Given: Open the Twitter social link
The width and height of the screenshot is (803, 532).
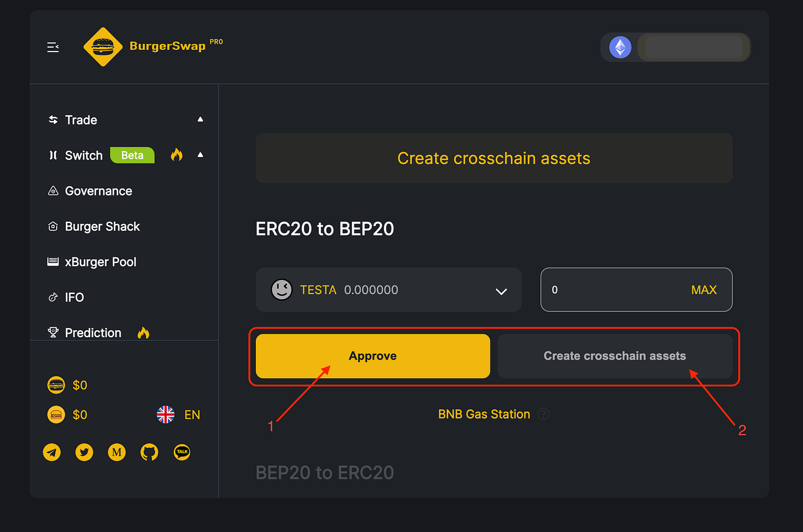Looking at the screenshot, I should coord(84,452).
